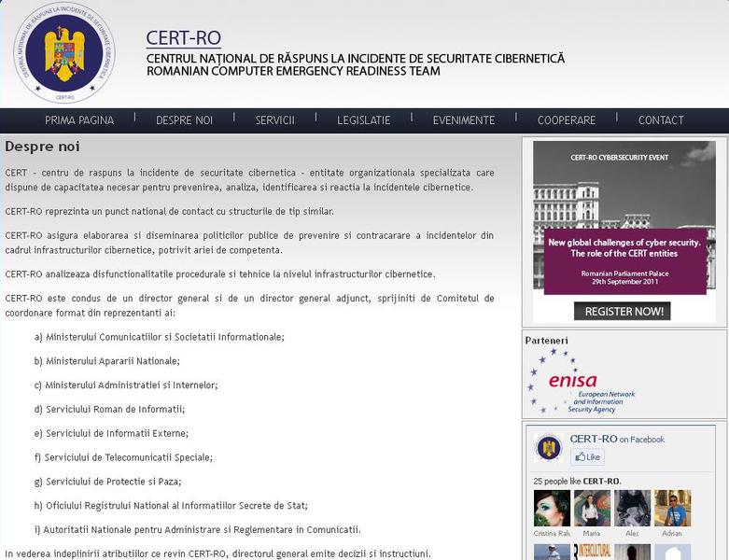The height and width of the screenshot is (560, 729).
Task: Click the thumbs-up icon in Like button
Action: [581, 456]
